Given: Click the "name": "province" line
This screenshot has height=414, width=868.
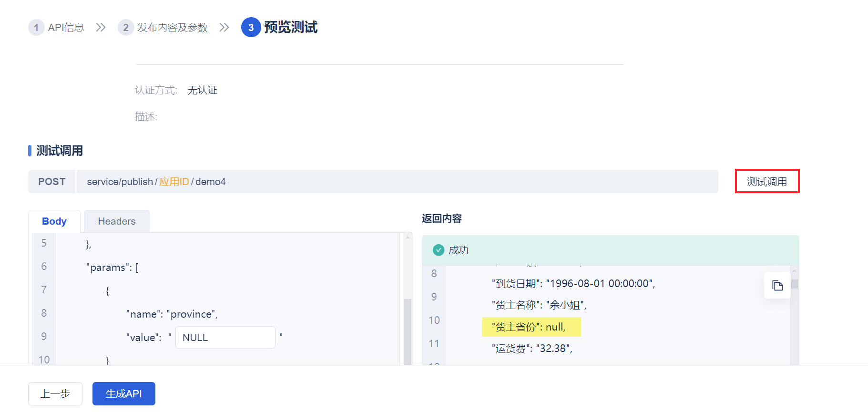Looking at the screenshot, I should point(172,314).
